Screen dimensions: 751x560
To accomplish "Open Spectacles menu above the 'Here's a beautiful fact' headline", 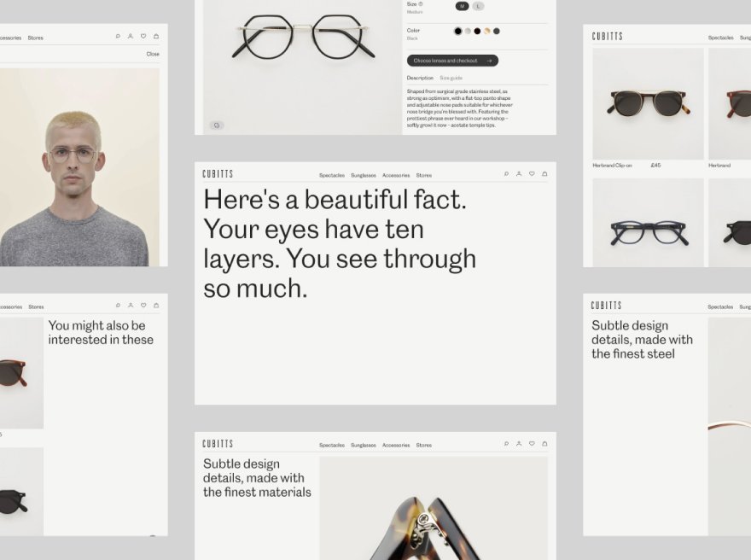I will click(332, 175).
